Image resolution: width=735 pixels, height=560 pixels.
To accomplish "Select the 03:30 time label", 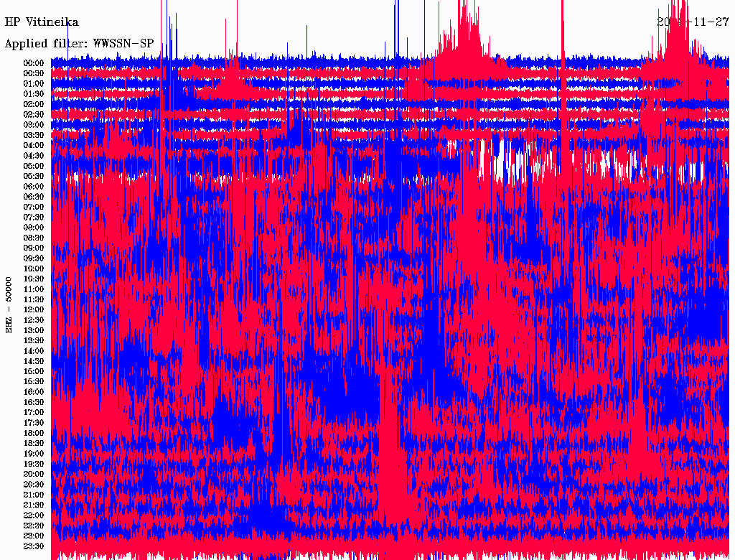I will point(34,135).
